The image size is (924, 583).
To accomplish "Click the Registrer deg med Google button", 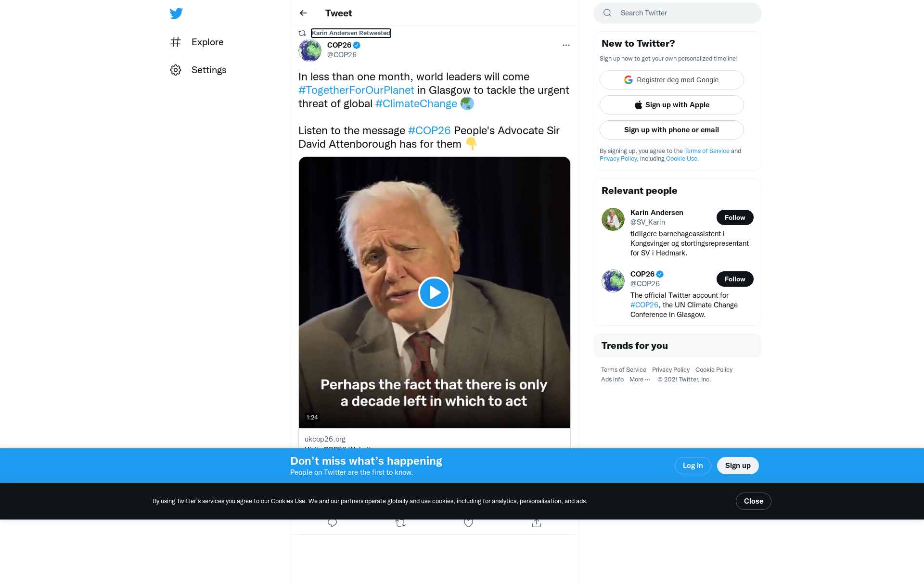I will (671, 80).
